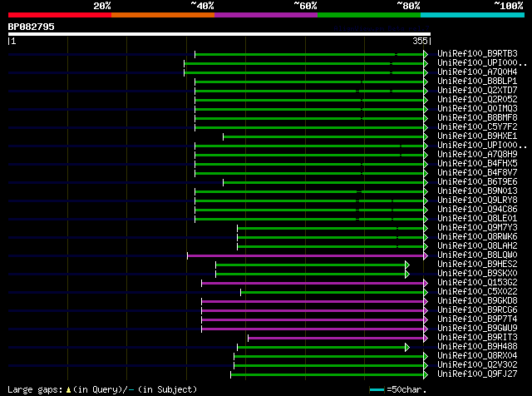
Task: Select the UniRef100_B9SKX0 label
Action: coord(477,274)
